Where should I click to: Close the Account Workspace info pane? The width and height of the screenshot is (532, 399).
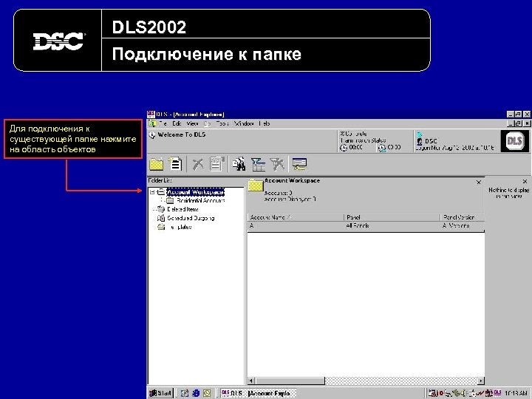[479, 183]
